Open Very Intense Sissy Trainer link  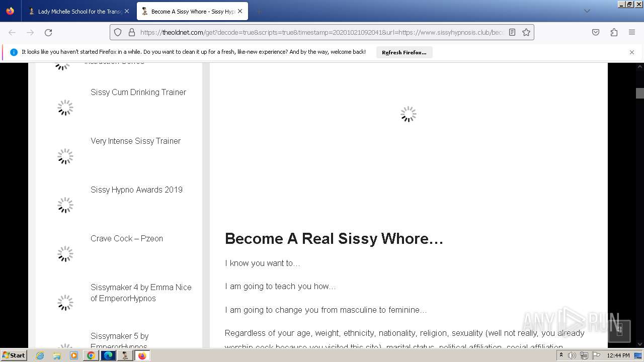pos(135,141)
